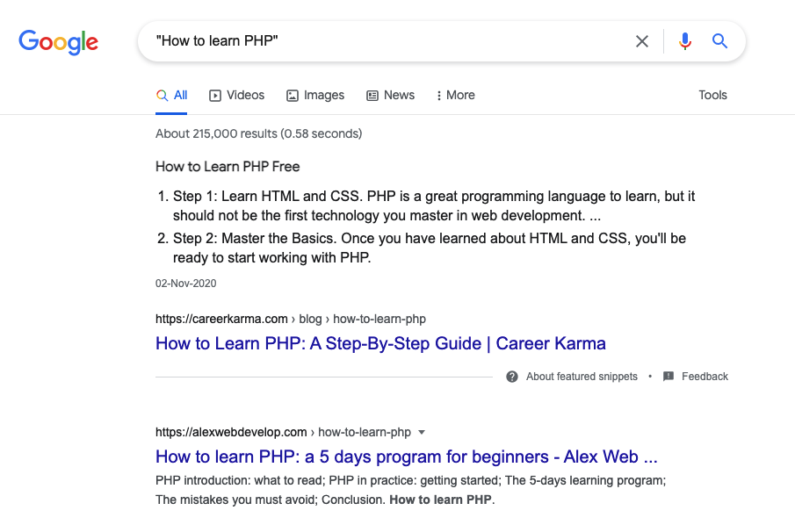Click the question mark icon beside featured snippets
The height and width of the screenshot is (532, 795).
click(x=512, y=377)
